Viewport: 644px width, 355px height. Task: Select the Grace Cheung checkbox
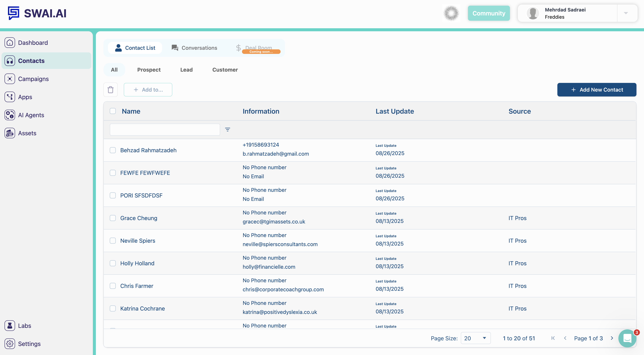pos(113,218)
